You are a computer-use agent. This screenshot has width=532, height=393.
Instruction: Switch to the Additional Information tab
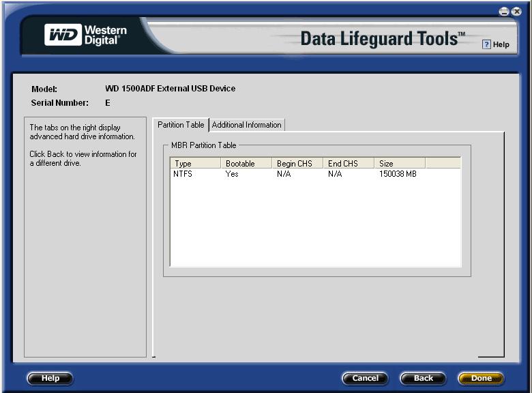pos(247,125)
